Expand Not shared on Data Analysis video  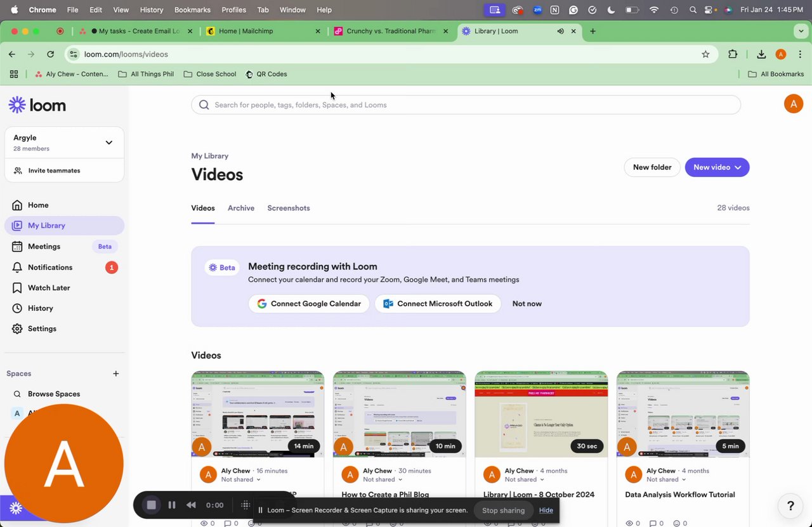(x=666, y=479)
